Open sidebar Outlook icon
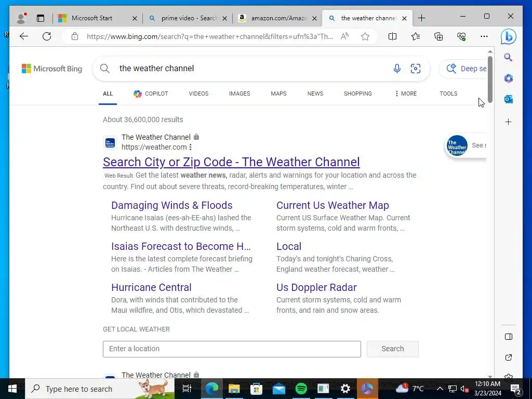532x399 pixels. click(x=508, y=99)
